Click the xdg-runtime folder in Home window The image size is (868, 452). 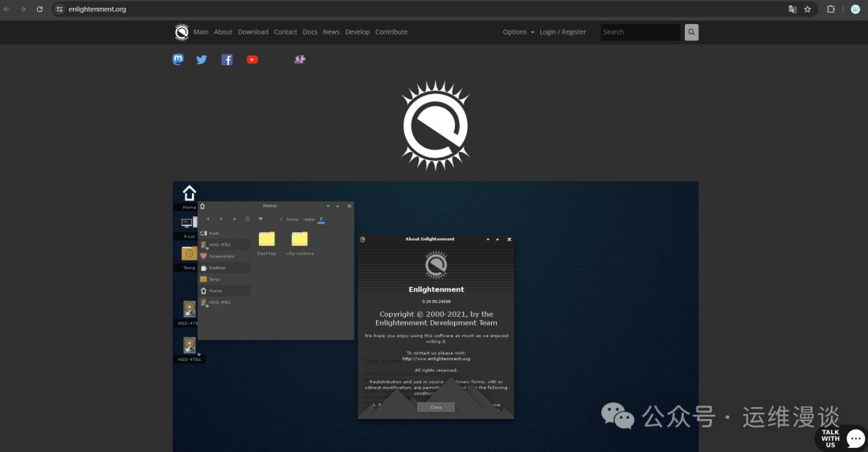300,239
